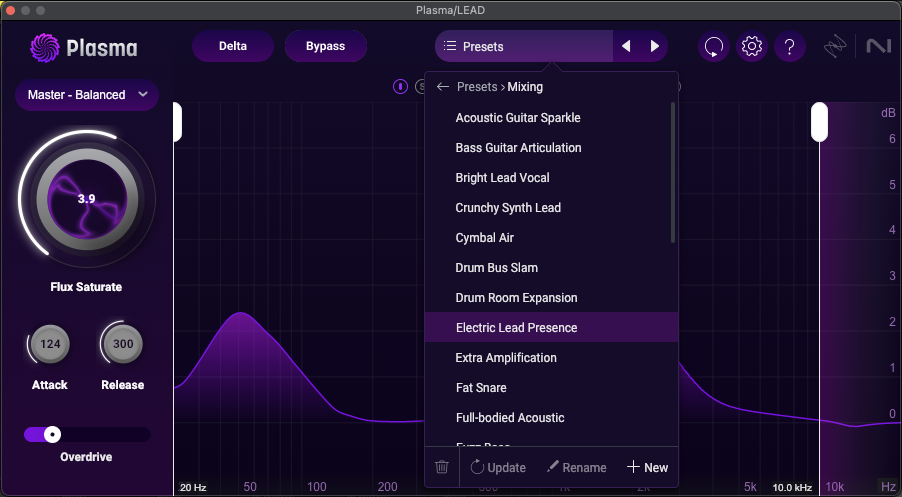Click the Rename preset button
902x497 pixels.
(576, 467)
